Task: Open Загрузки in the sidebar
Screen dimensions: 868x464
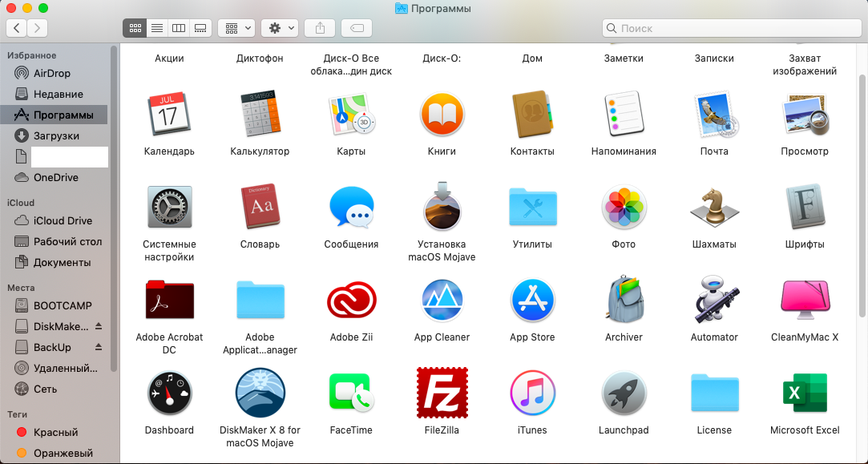Action: pos(55,135)
